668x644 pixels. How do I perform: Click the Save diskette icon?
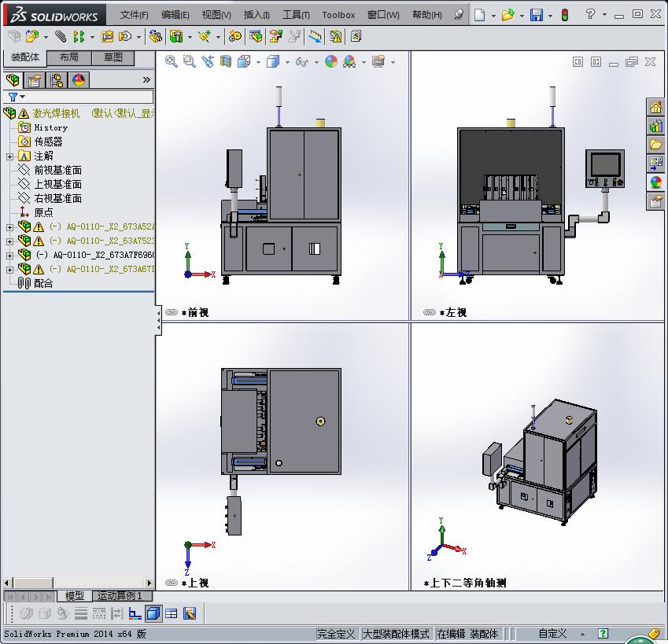point(537,15)
